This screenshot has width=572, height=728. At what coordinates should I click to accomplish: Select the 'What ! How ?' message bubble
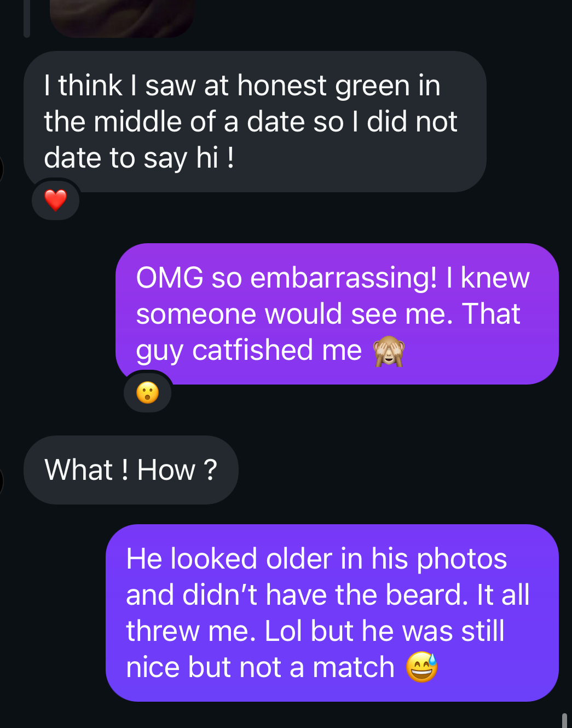(x=131, y=470)
